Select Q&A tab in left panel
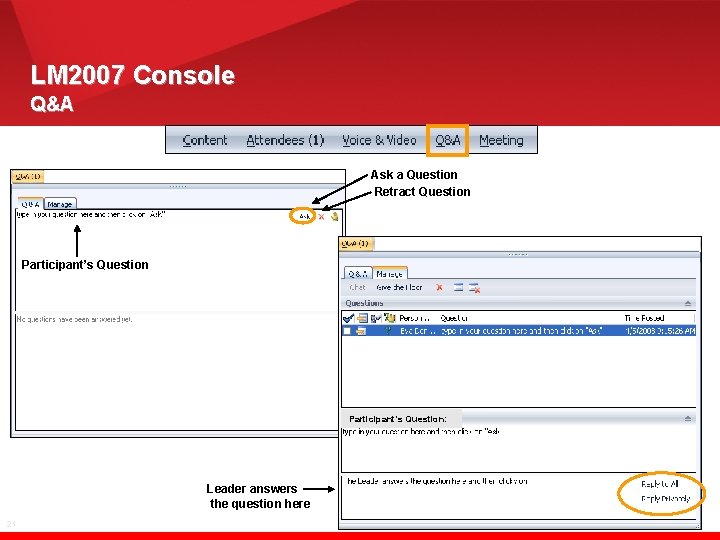 (x=30, y=204)
